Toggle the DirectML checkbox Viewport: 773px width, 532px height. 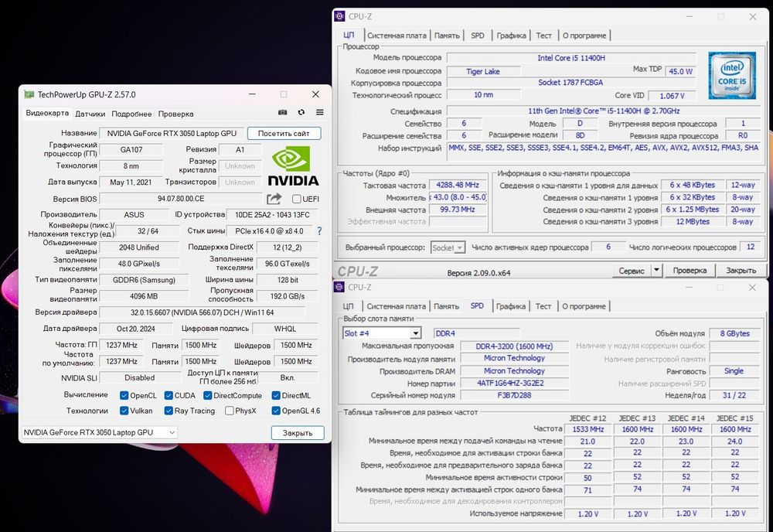click(x=276, y=395)
